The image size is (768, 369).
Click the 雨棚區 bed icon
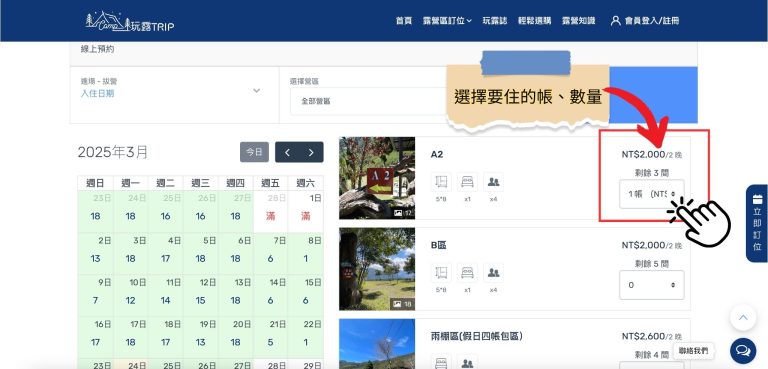pyautogui.click(x=441, y=362)
